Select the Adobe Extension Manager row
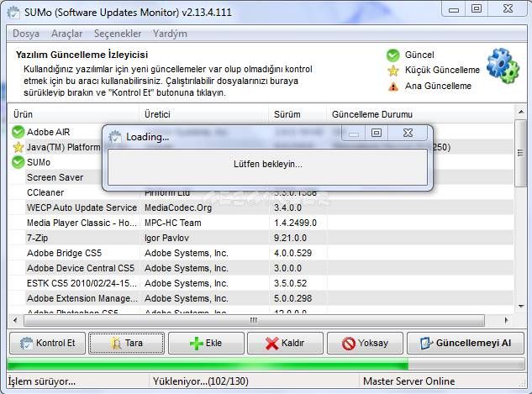 tap(261, 298)
